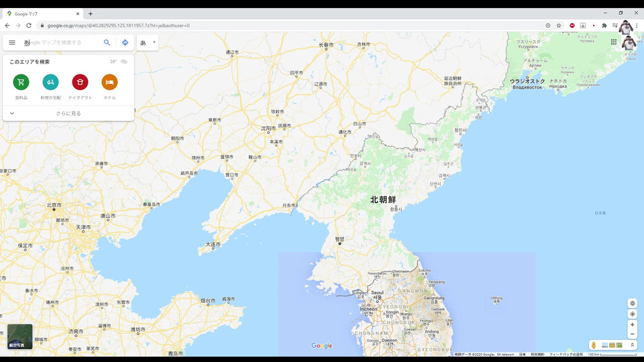The height and width of the screenshot is (362, 644).
Task: Click the 青島市 city label
Action: (x=175, y=353)
